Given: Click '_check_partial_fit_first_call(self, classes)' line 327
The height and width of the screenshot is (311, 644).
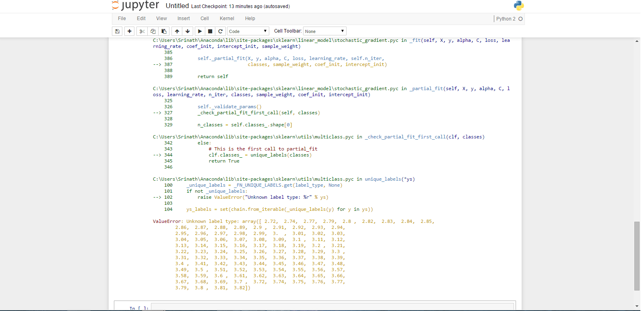Looking at the screenshot, I should point(259,113).
